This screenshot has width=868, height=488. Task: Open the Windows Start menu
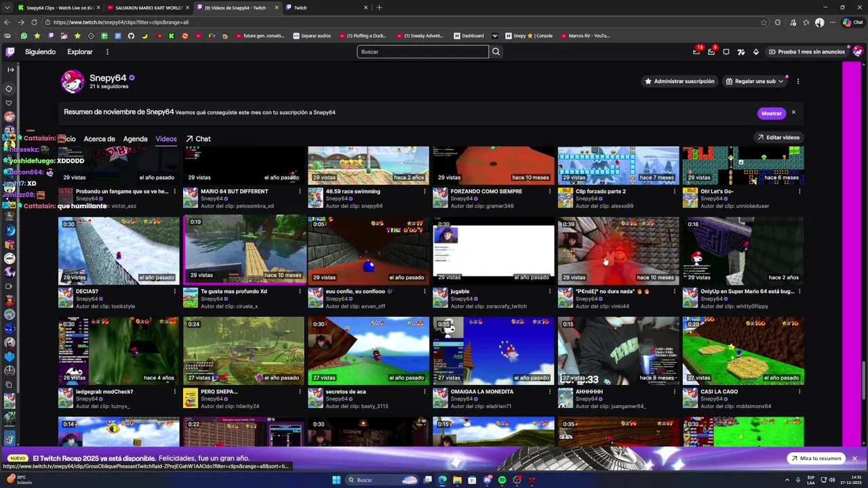336,480
